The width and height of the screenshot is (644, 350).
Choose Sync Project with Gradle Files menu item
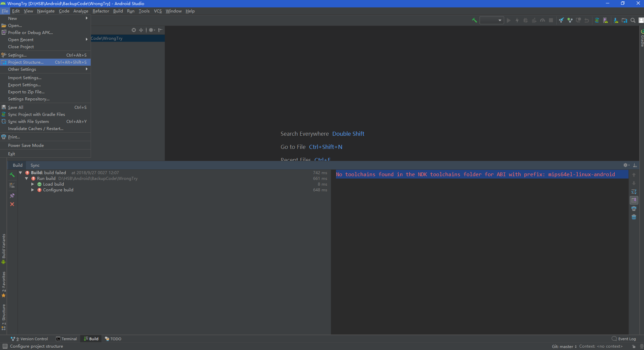[45, 115]
